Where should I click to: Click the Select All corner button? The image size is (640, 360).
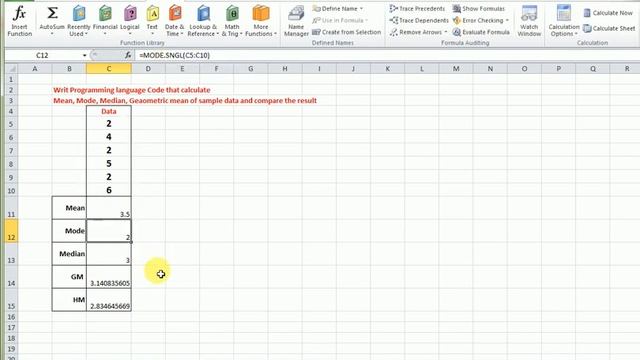click(x=11, y=69)
